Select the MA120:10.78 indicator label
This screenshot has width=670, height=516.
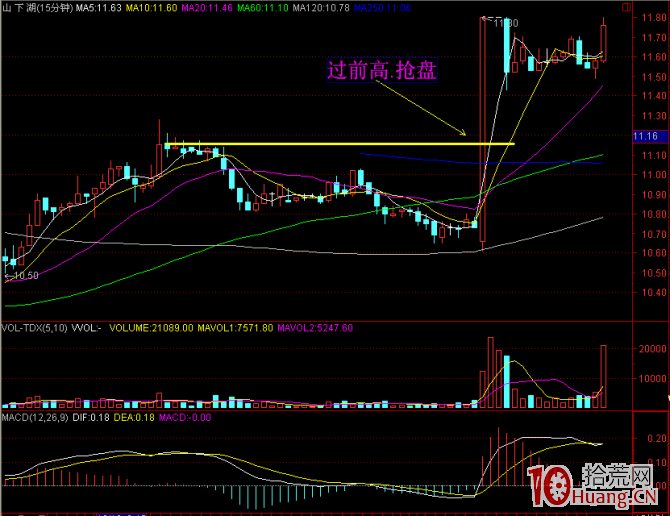pos(321,8)
